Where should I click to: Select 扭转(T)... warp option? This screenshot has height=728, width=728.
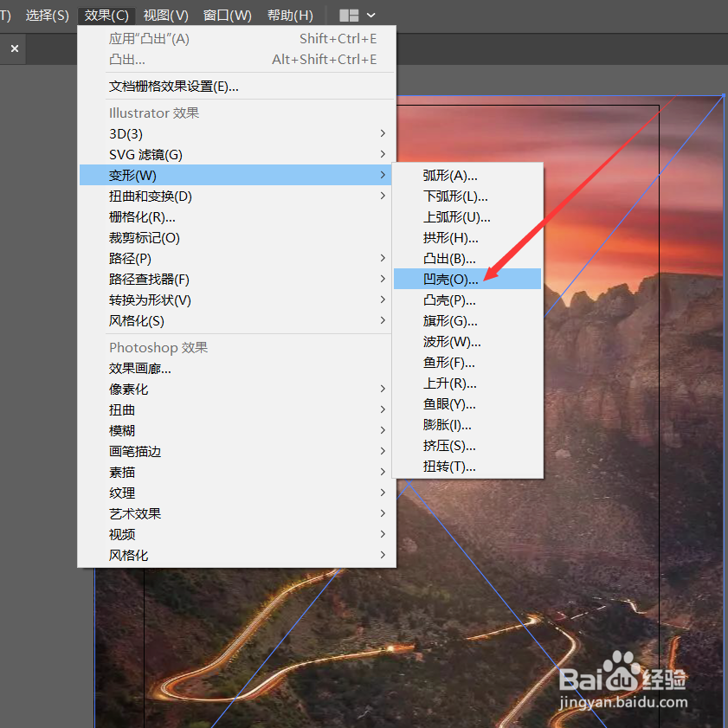pyautogui.click(x=467, y=466)
